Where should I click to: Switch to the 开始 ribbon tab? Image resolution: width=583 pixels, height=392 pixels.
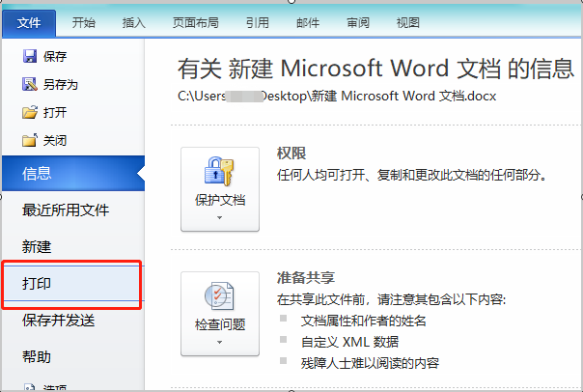click(84, 23)
